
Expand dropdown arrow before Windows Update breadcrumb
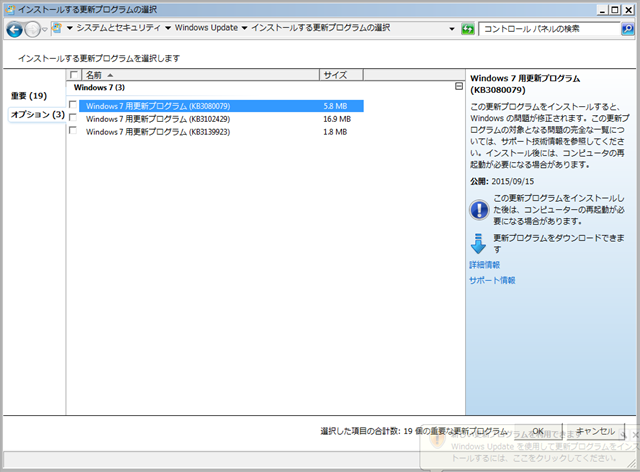point(168,28)
